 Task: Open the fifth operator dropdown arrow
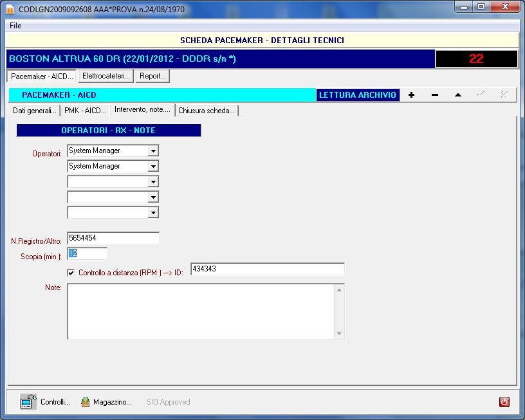click(x=153, y=212)
